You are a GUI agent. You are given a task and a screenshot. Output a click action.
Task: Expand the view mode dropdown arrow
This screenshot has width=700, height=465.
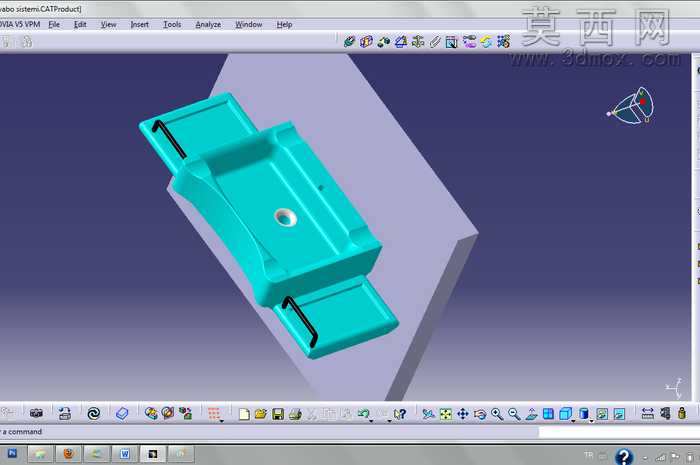[592, 420]
